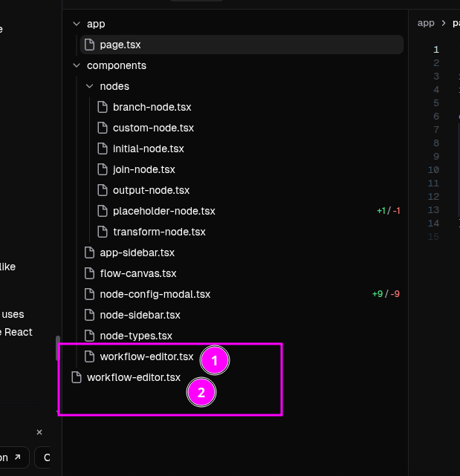The height and width of the screenshot is (476, 460).
Task: Click file icon of root-level workflow-editor.tsx
Action: [77, 377]
